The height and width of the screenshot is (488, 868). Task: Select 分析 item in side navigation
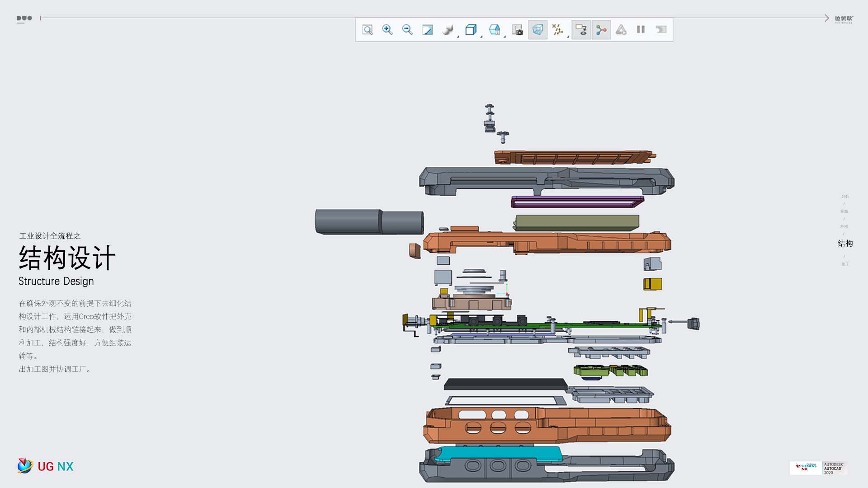coord(845,196)
